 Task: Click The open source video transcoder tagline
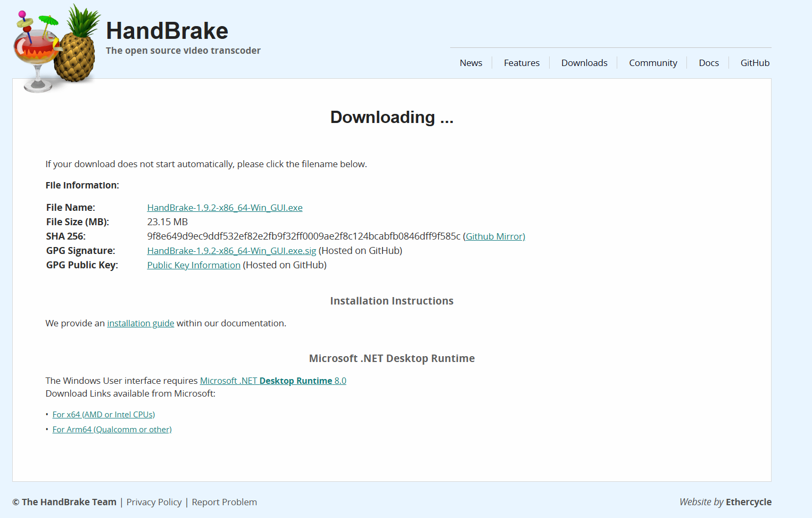[x=183, y=51]
